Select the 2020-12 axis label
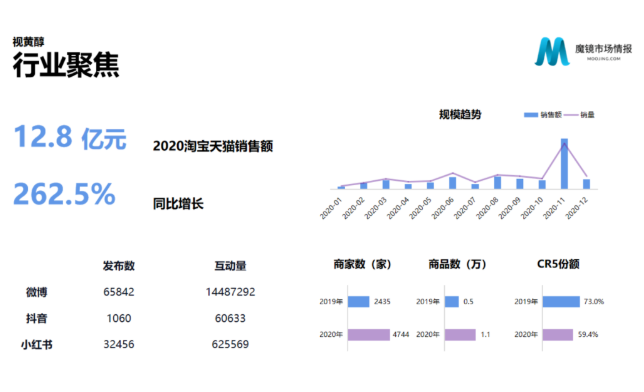The image size is (644, 392). [577, 208]
